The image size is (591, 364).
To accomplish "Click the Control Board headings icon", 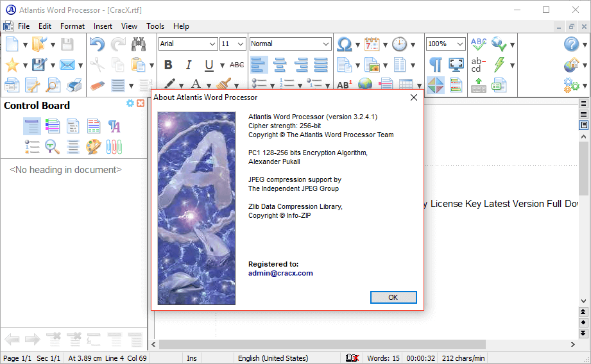I will (32, 126).
